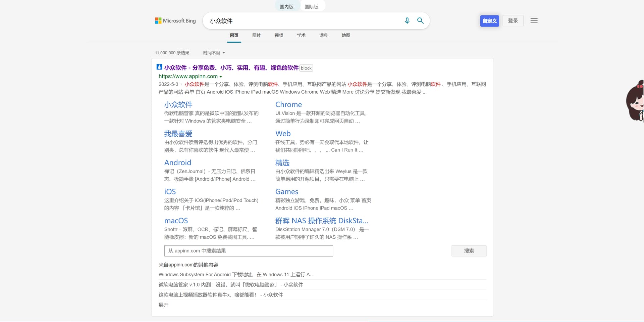Select the 图片 search tab

tap(256, 35)
